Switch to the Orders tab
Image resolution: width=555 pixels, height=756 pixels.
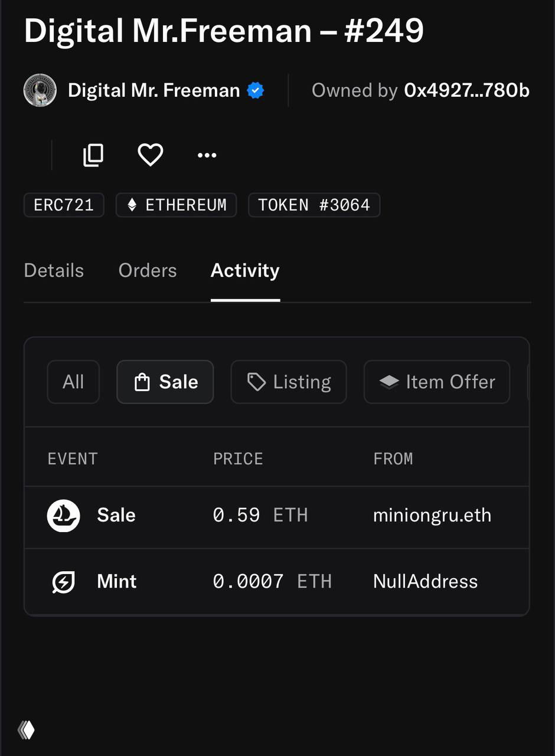coord(148,271)
